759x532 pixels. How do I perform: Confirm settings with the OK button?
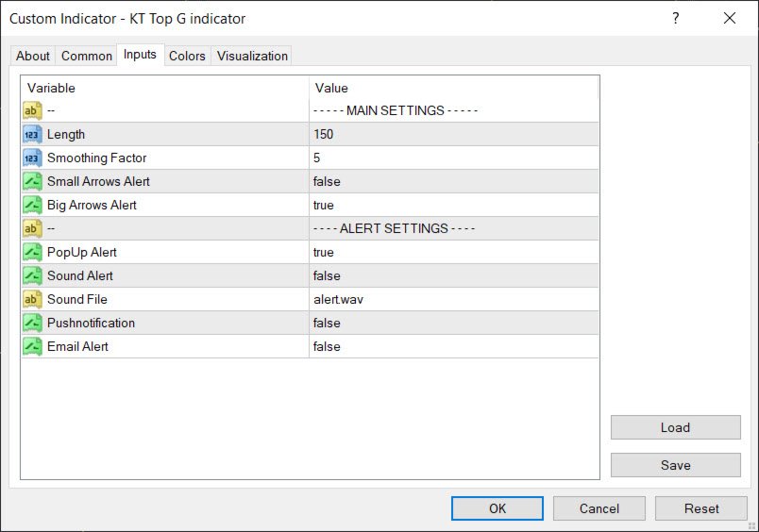click(x=498, y=508)
